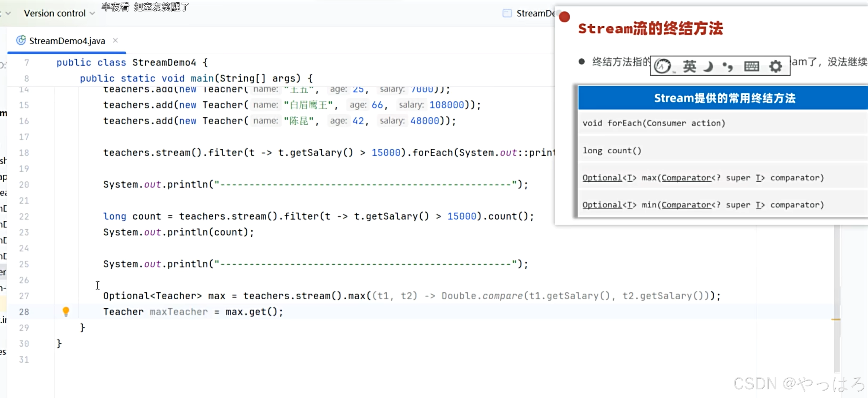
Task: Click the Comparator link in min method
Action: pyautogui.click(x=686, y=205)
